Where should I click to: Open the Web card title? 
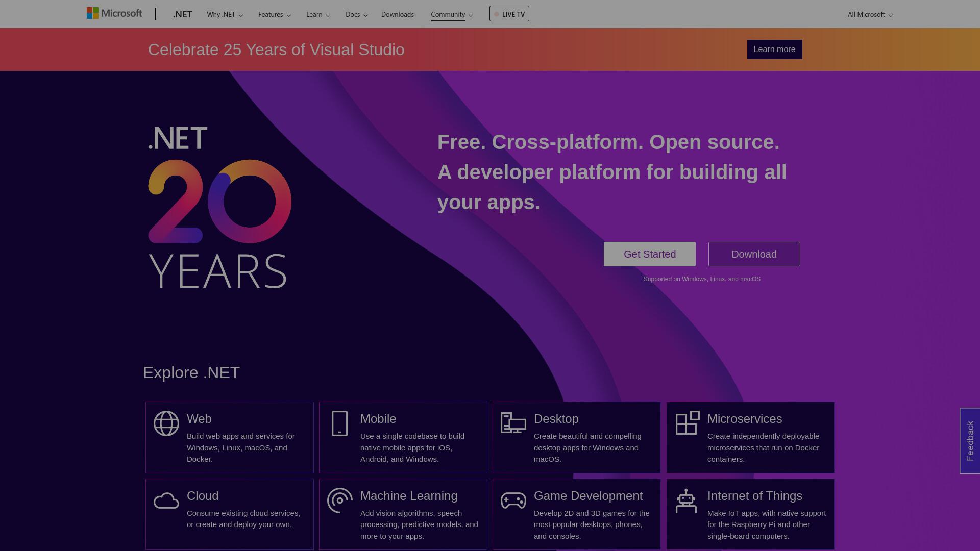click(199, 419)
